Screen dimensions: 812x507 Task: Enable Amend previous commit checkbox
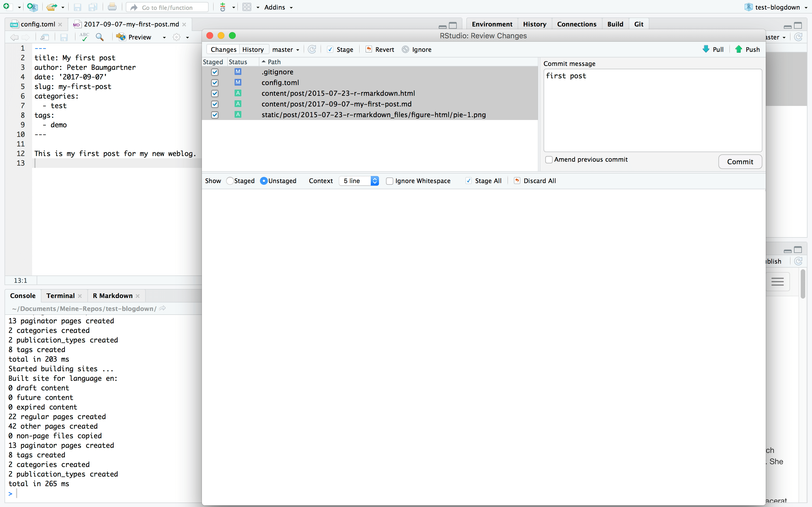549,160
